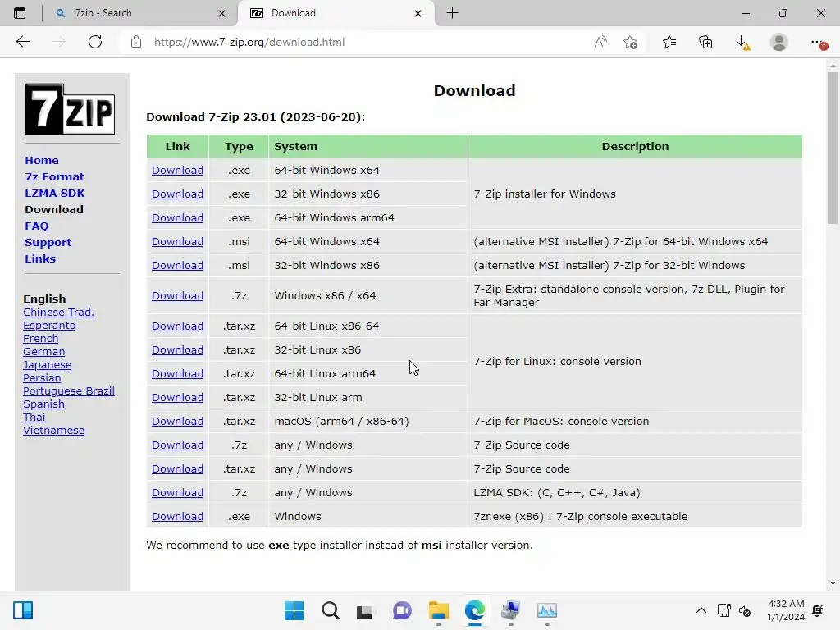Open the profile avatar icon
The width and height of the screenshot is (840, 630).
tap(779, 42)
